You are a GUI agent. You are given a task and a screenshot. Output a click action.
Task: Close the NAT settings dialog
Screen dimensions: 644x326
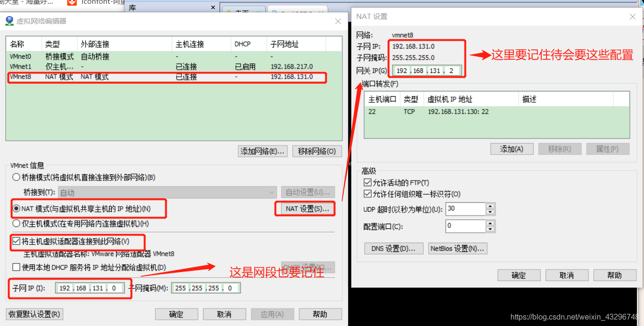tap(632, 16)
